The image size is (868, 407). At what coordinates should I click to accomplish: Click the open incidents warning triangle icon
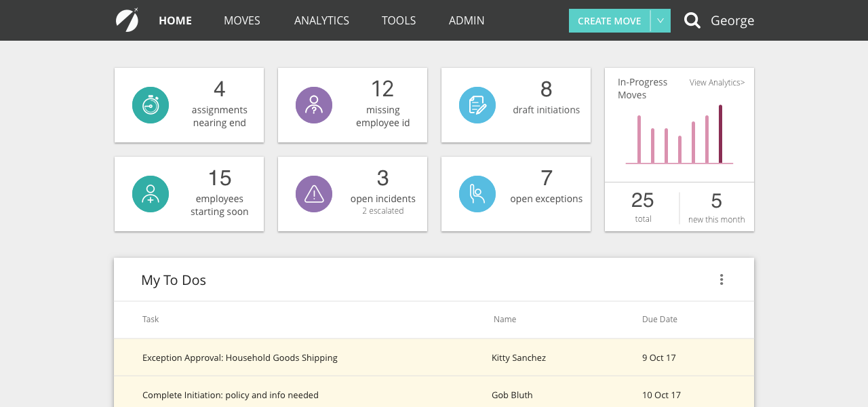click(x=314, y=194)
